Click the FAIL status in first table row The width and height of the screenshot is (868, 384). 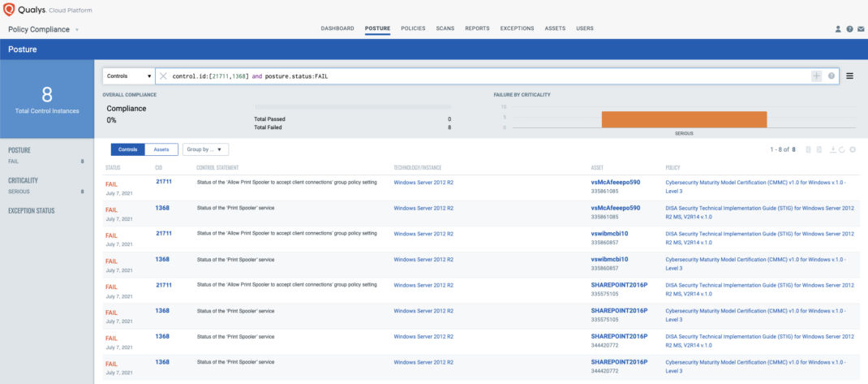(111, 184)
